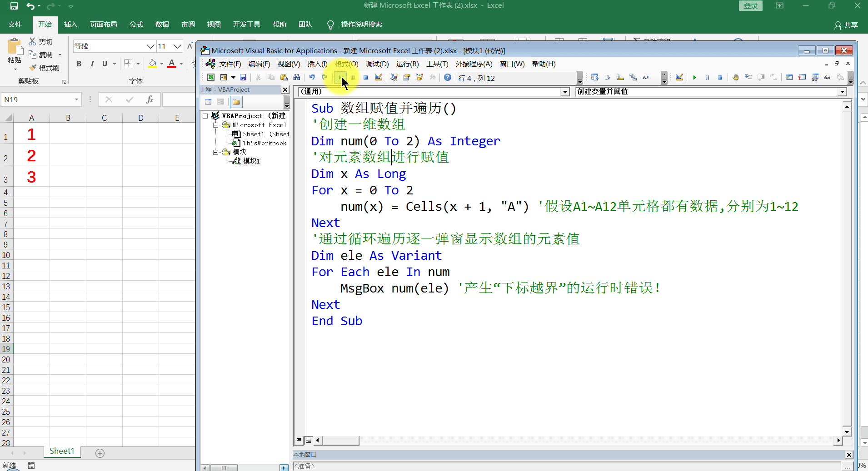
Task: Click the Save icon in VBA editor
Action: pos(243,77)
